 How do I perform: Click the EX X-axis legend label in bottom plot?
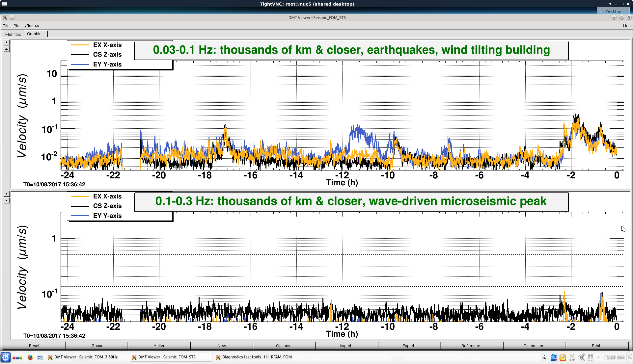[107, 196]
